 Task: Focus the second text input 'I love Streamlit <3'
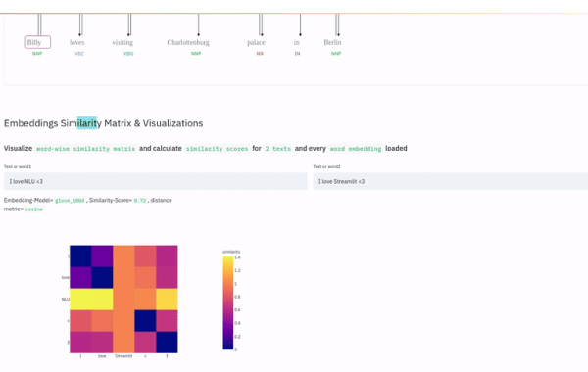click(451, 181)
